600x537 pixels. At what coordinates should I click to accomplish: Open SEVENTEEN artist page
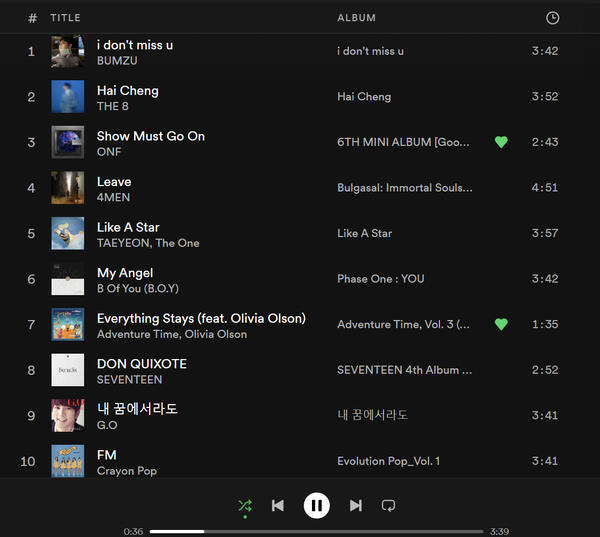[129, 380]
